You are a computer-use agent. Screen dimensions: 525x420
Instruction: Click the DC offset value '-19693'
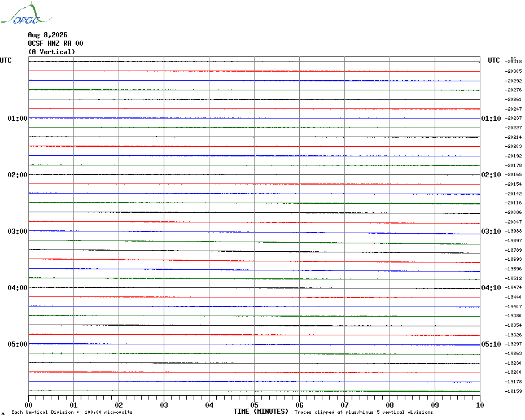[513, 259]
